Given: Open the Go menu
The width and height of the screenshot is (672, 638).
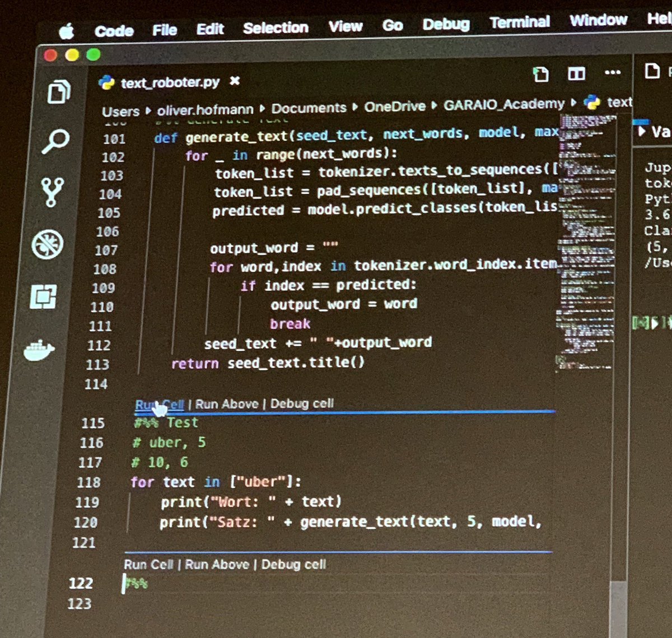Looking at the screenshot, I should (x=393, y=25).
